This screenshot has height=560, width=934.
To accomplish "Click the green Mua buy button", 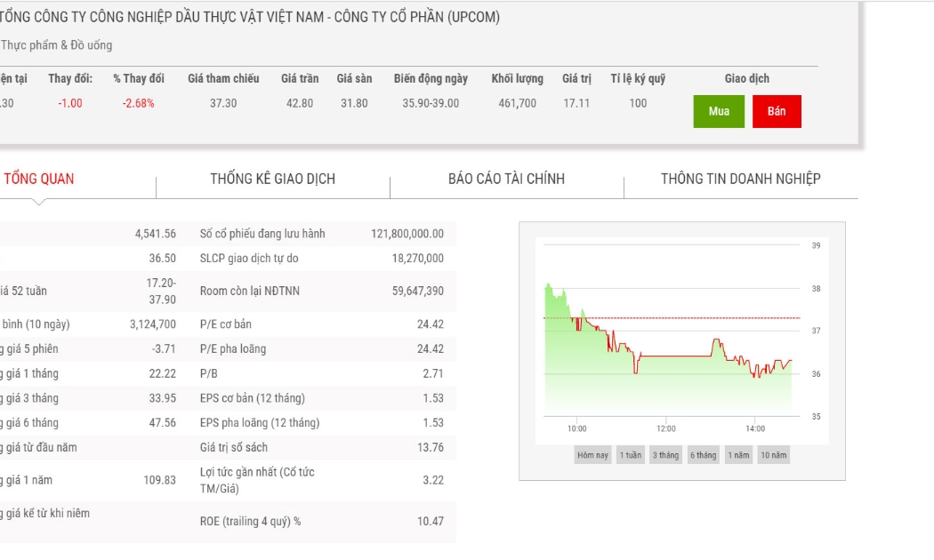I will tap(719, 111).
